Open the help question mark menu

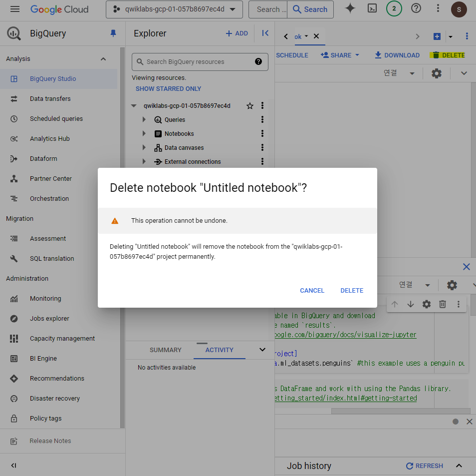tap(416, 8)
